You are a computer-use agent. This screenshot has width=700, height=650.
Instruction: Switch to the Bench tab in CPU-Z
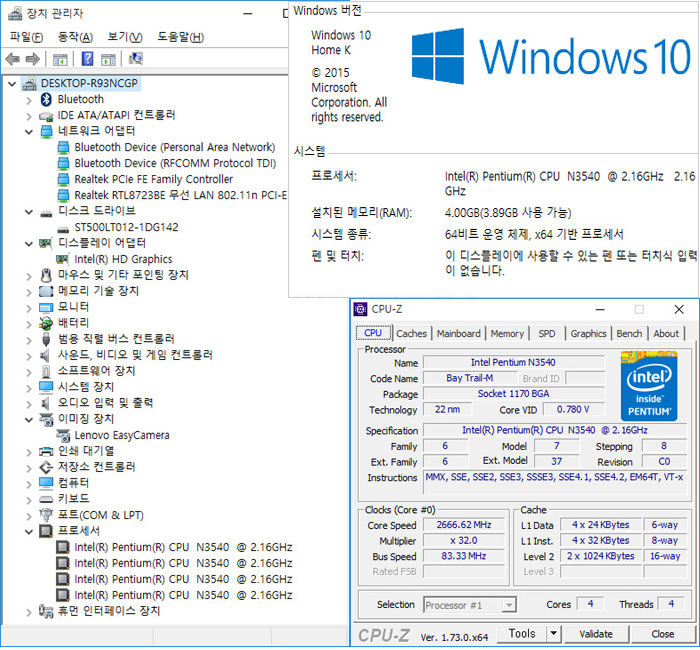pyautogui.click(x=629, y=334)
